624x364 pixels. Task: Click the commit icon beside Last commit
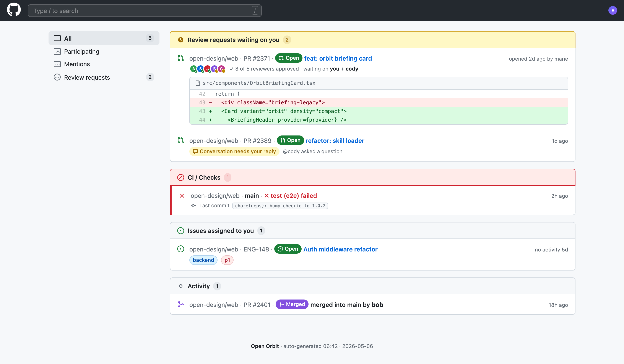[x=193, y=206]
